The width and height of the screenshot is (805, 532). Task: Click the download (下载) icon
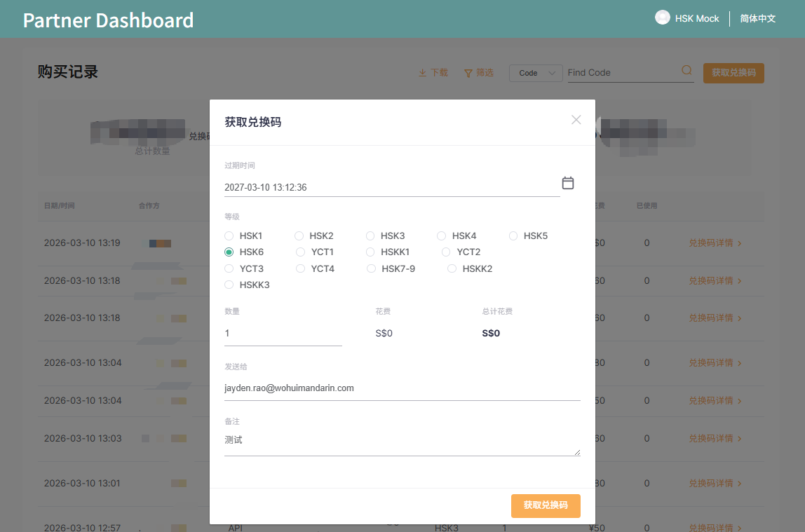coord(421,72)
